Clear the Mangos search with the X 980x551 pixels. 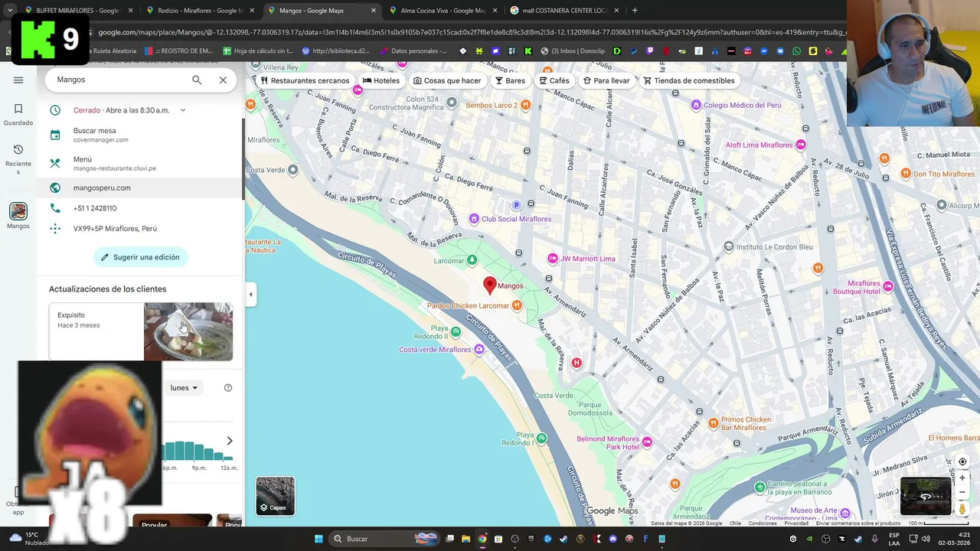point(223,80)
